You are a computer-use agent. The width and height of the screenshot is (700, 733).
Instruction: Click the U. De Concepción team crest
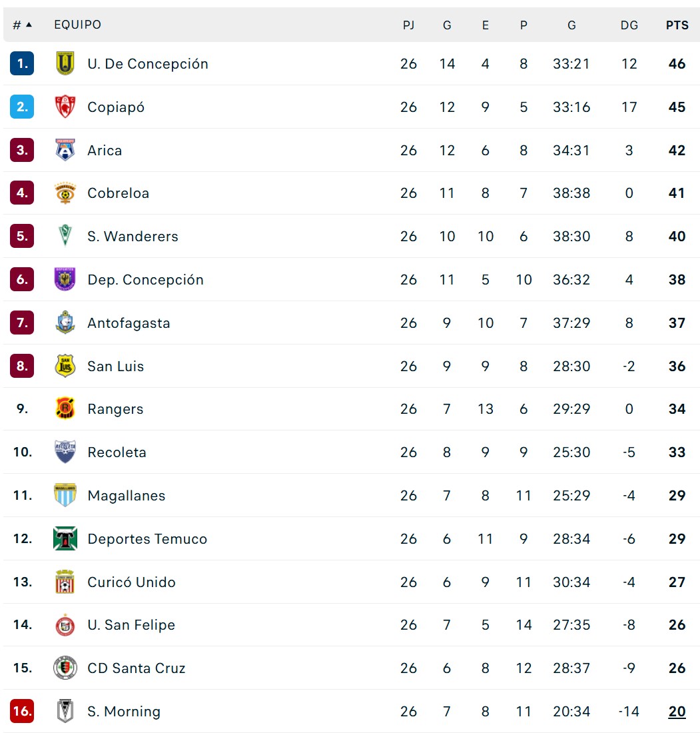pos(65,64)
